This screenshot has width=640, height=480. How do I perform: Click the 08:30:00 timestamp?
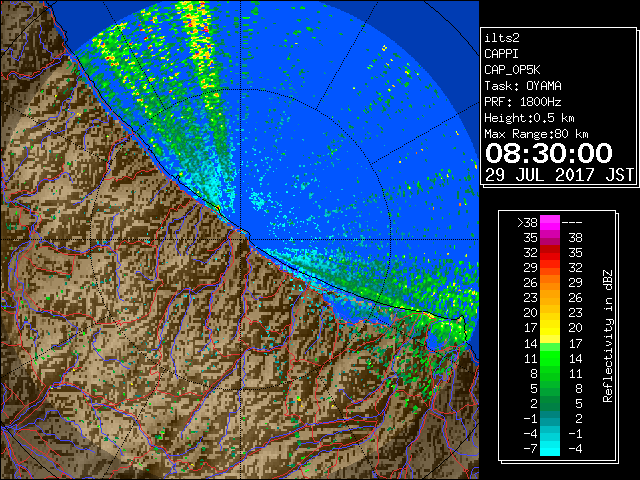549,153
